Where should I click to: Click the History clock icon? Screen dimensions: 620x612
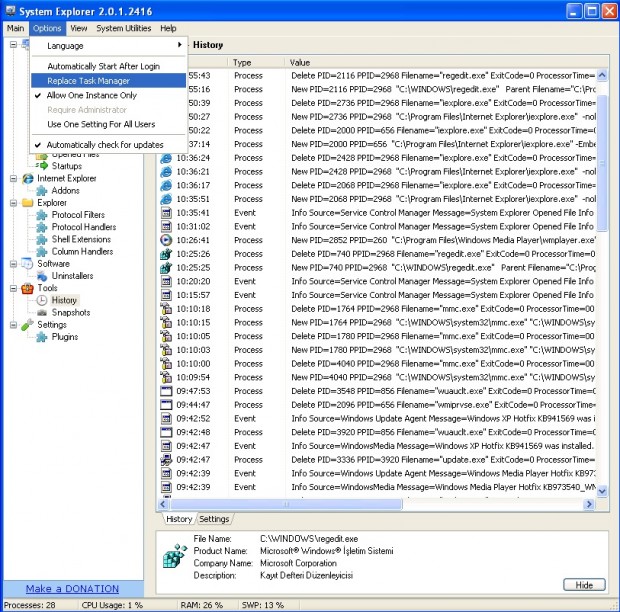pyautogui.click(x=42, y=300)
